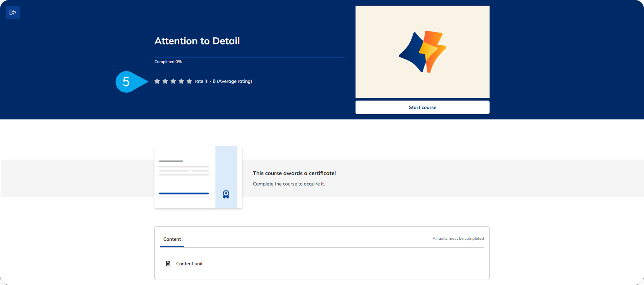
Task: Click the certificate preview thumbnail
Action: (x=198, y=177)
